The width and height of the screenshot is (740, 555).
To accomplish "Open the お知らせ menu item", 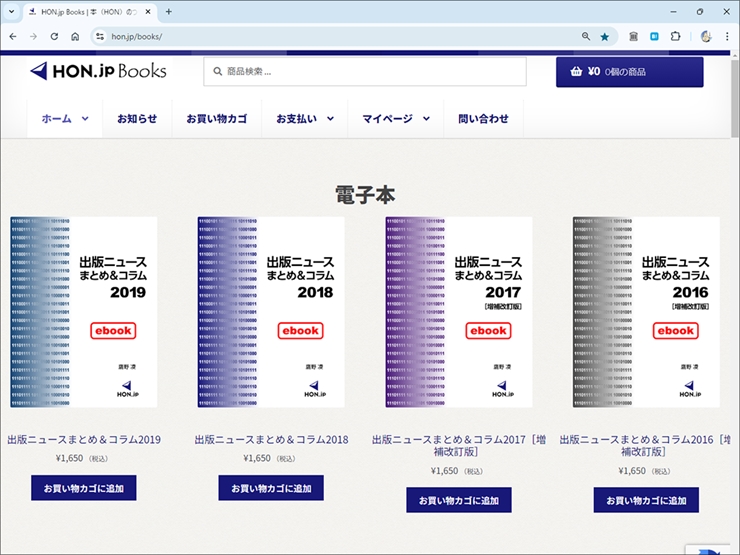I will [x=137, y=118].
